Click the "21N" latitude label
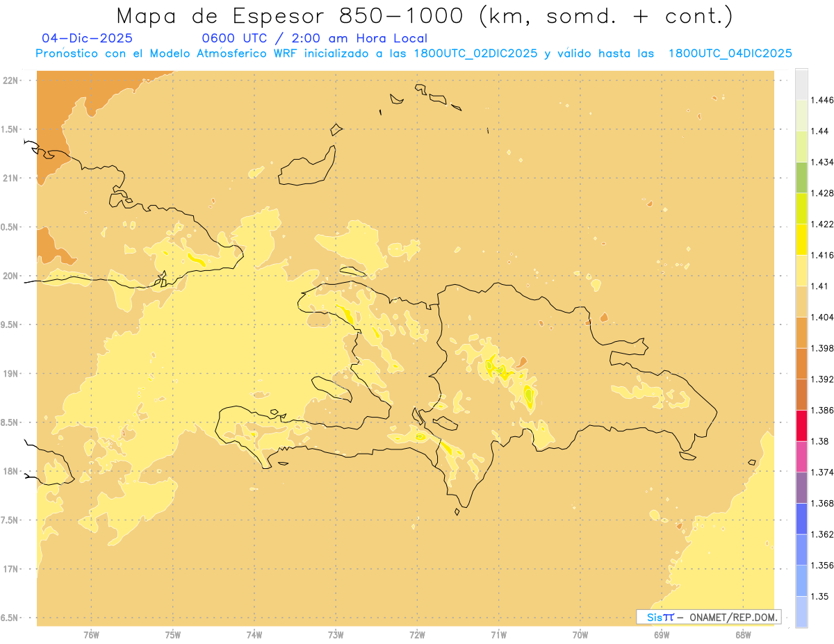Viewport: 834px width, 644px height. (11, 178)
